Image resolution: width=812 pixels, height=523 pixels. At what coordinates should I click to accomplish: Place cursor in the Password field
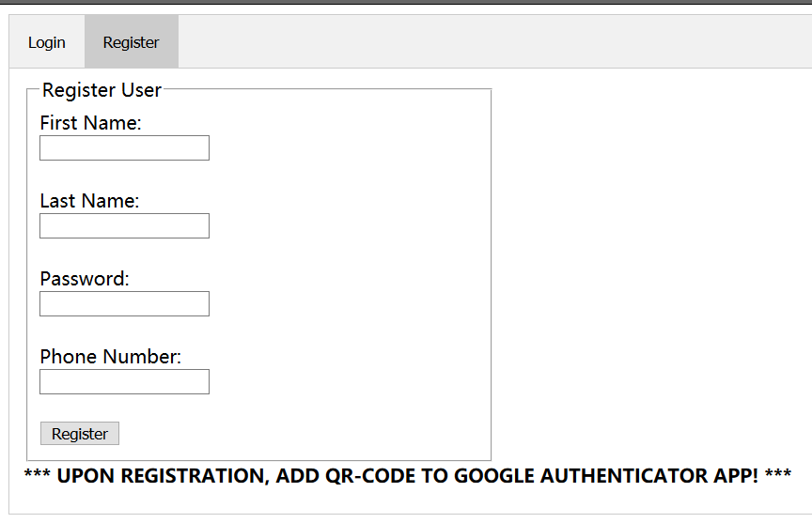[x=124, y=304]
